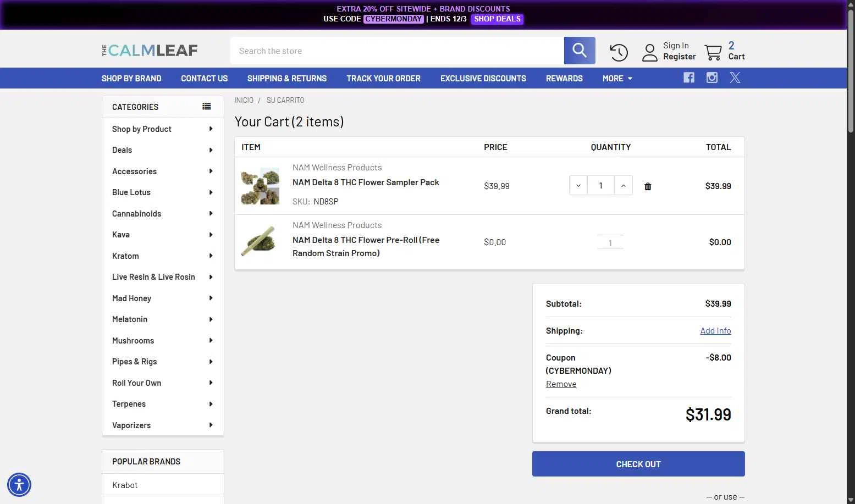
Task: Increase Sampler Pack quantity
Action: point(623,186)
